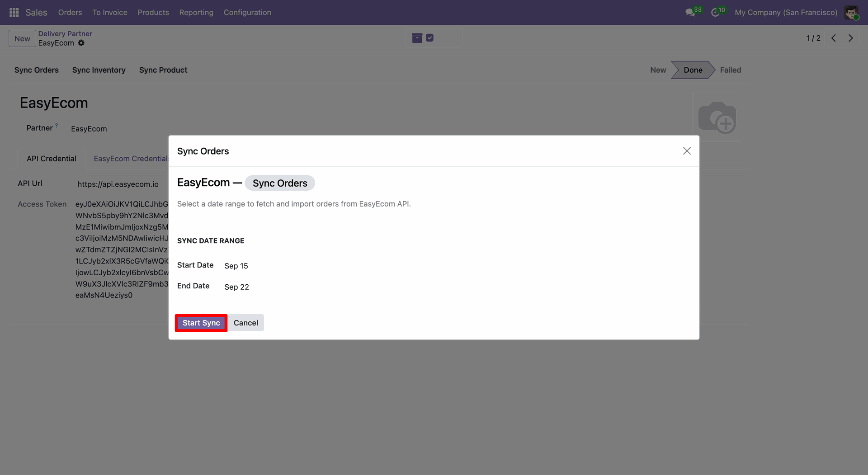
Task: Open the Orders menu
Action: tap(70, 12)
